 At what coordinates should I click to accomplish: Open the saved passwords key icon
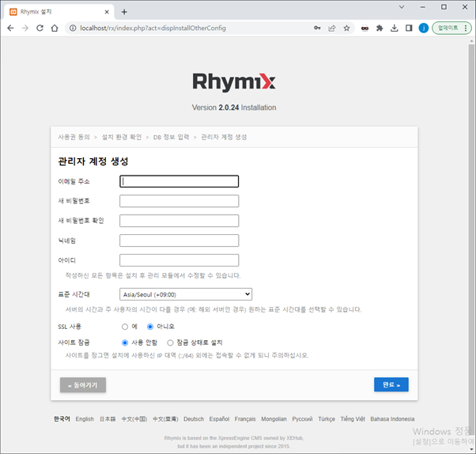tap(317, 28)
